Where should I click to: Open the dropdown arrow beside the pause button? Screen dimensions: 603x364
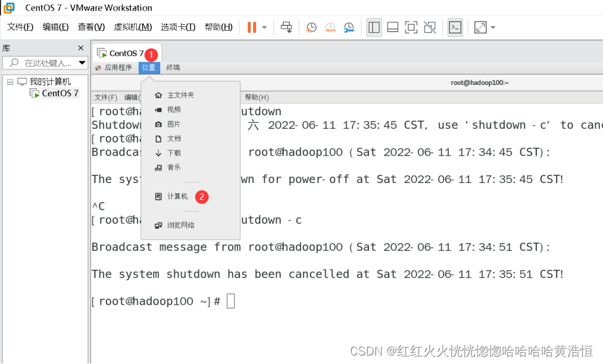pos(264,27)
